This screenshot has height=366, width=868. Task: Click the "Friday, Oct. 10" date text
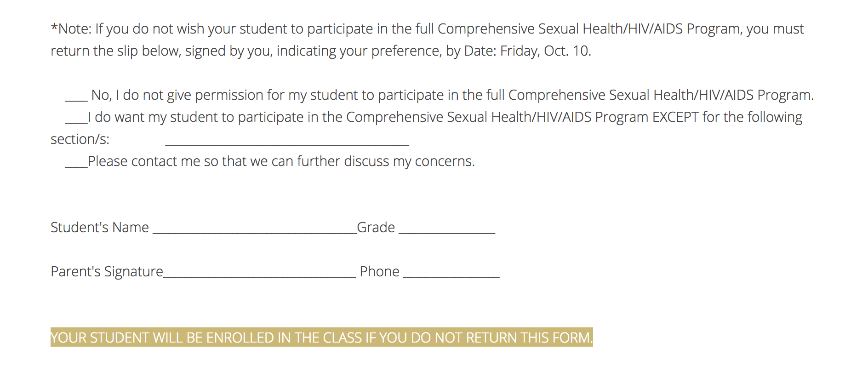click(545, 51)
